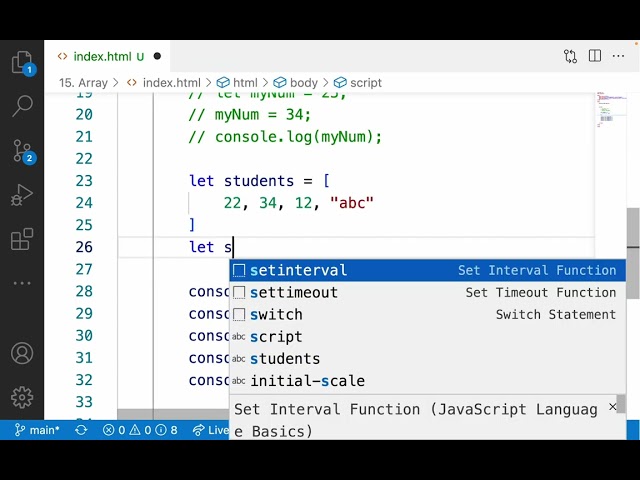Open Changes compare icon in editor toolbar

(570, 56)
